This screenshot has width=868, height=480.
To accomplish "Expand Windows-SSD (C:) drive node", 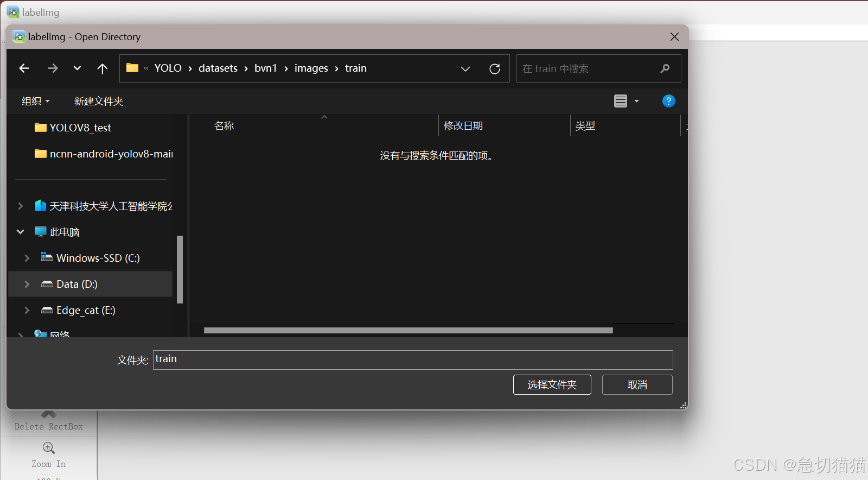I will 27,258.
